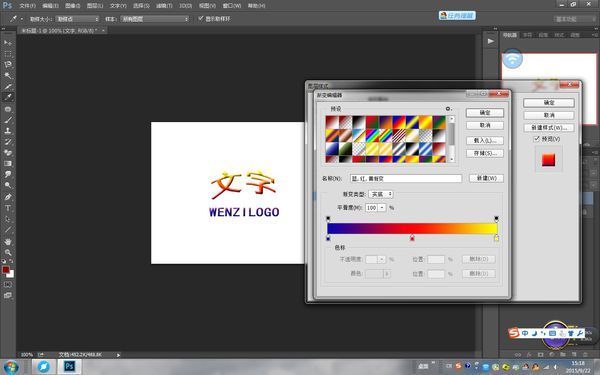The height and width of the screenshot is (375, 600).
Task: Open the sample size dropdown
Action: (x=77, y=19)
